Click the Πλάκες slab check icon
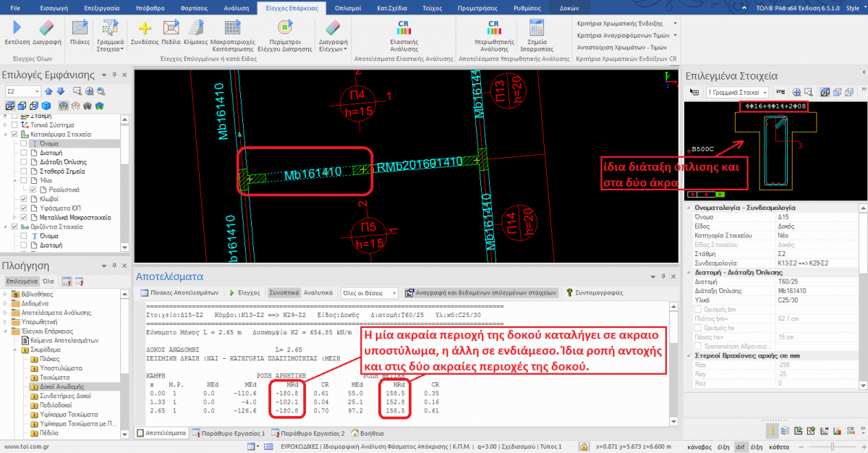868x453 pixels. [80, 30]
